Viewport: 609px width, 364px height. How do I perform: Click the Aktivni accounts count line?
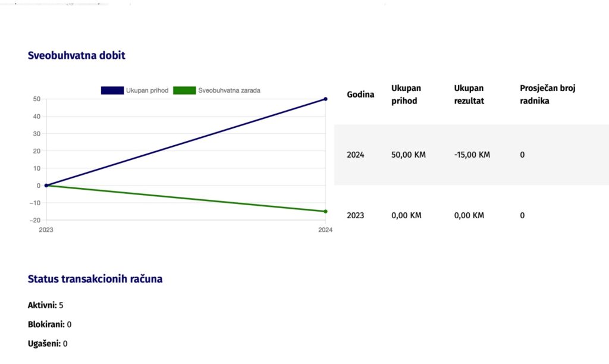46,305
